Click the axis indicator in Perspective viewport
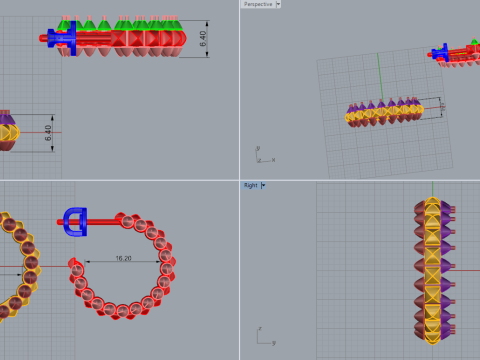Image resolution: width=480 pixels, height=360 pixels. [x=266, y=155]
